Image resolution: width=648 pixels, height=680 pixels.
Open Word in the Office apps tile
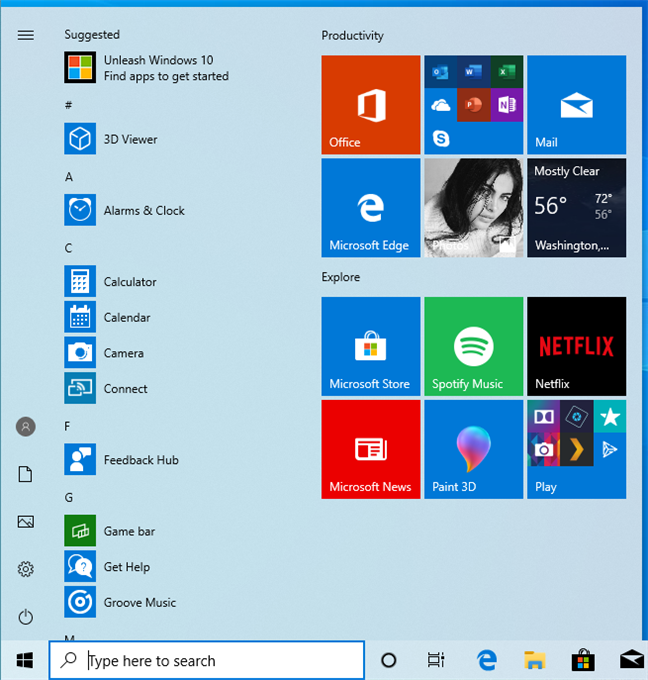pyautogui.click(x=473, y=72)
